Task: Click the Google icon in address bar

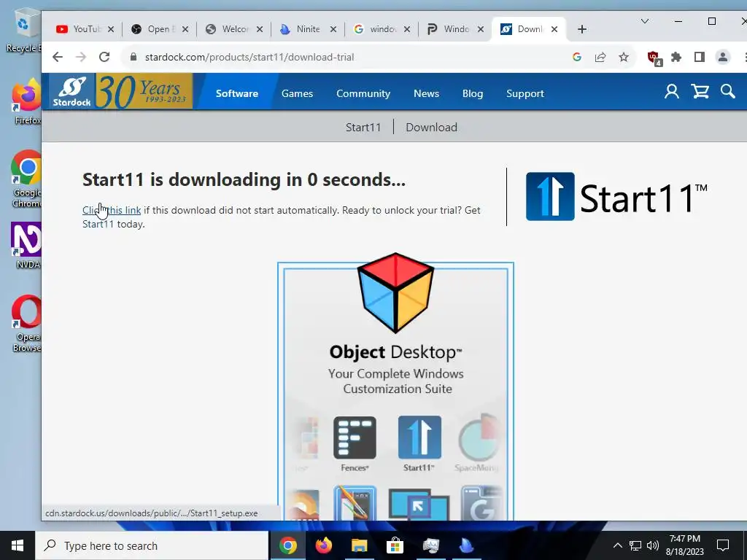Action: point(577,57)
